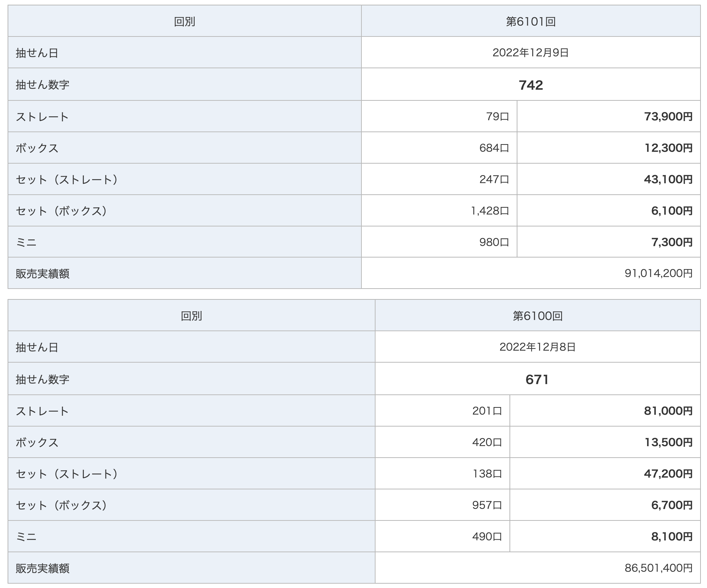Click the first table's 回別 header label
Image resolution: width=707 pixels, height=588 pixels.
[185, 21]
